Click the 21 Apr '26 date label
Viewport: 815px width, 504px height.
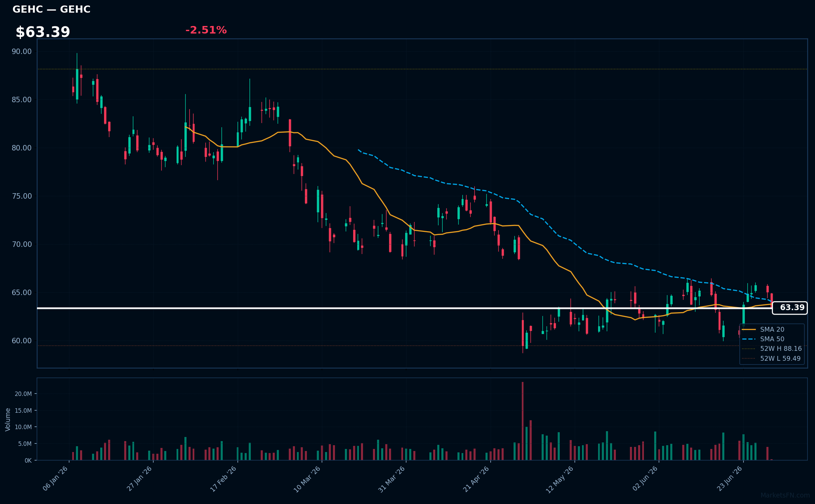pyautogui.click(x=476, y=479)
